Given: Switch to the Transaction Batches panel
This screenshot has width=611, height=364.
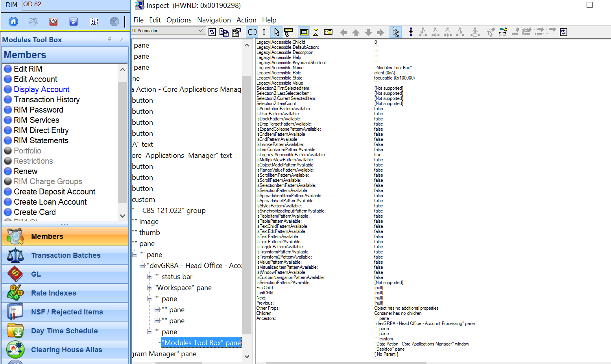Looking at the screenshot, I should [x=65, y=255].
